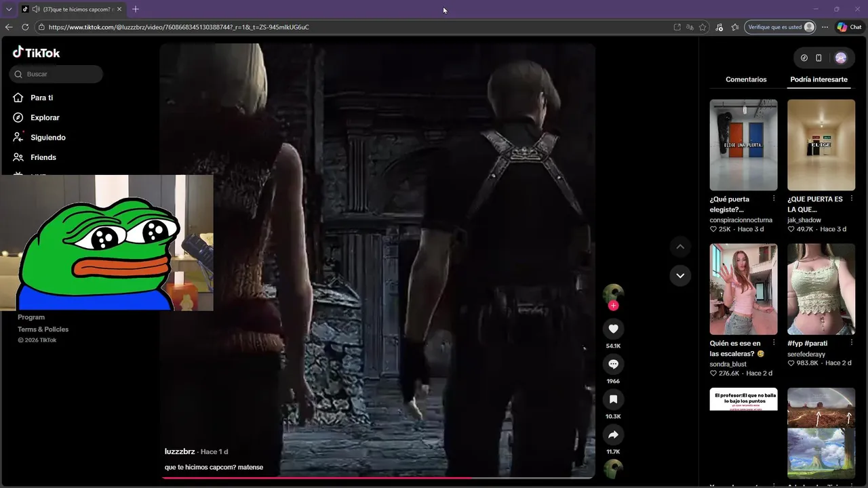Reload the page with refresh icon
This screenshot has height=488, width=868.
(x=25, y=27)
